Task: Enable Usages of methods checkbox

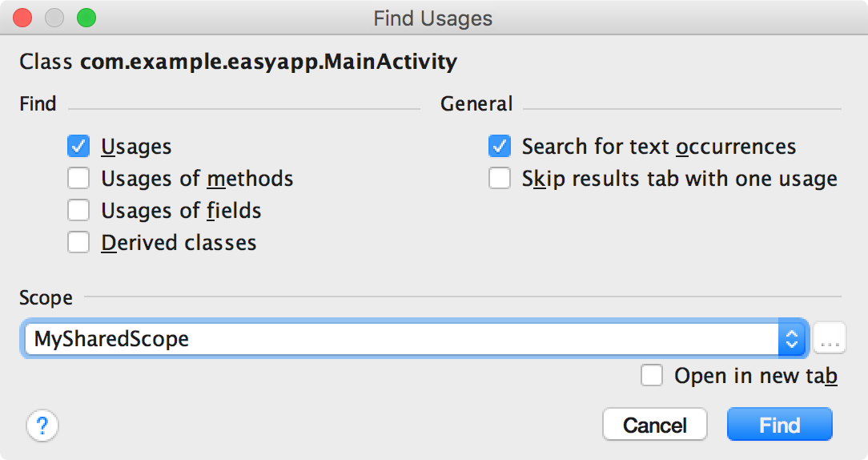Action: (x=78, y=178)
